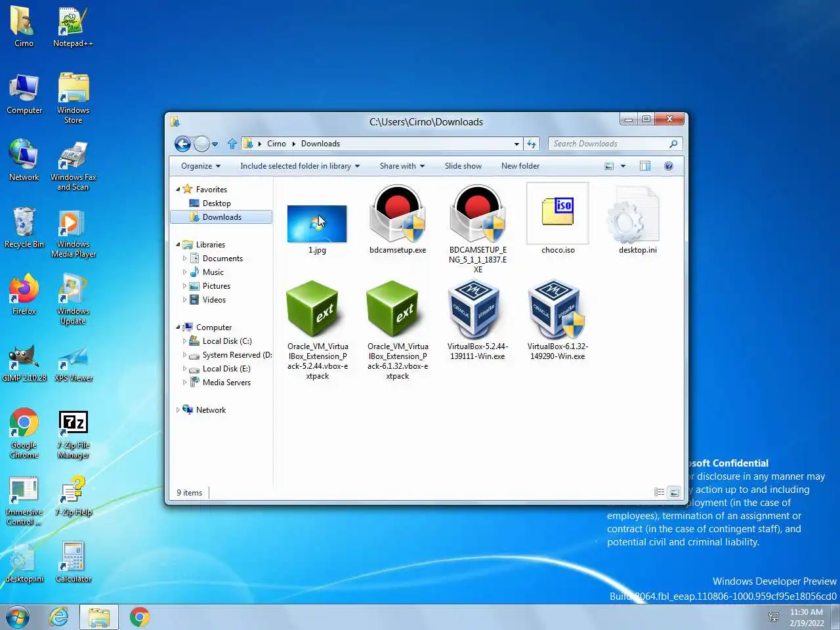Go up one folder level
This screenshot has height=630, width=840.
tap(232, 144)
